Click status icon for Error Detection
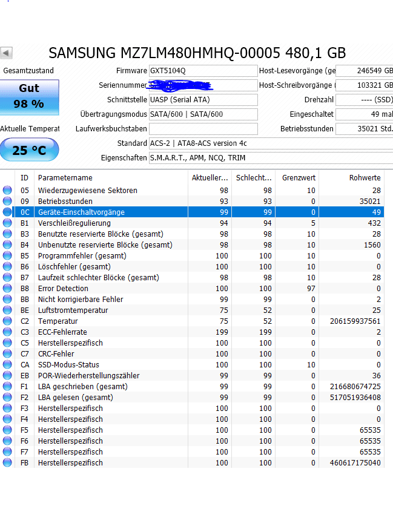This screenshot has height=532, width=393. coord(7,288)
